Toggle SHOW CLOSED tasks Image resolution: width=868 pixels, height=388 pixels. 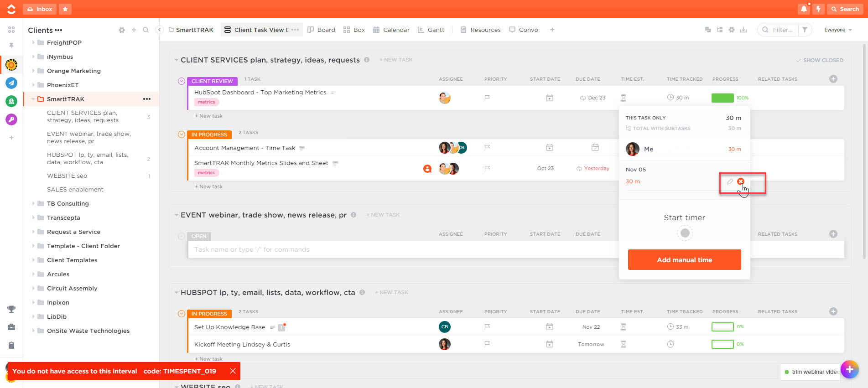(x=820, y=60)
